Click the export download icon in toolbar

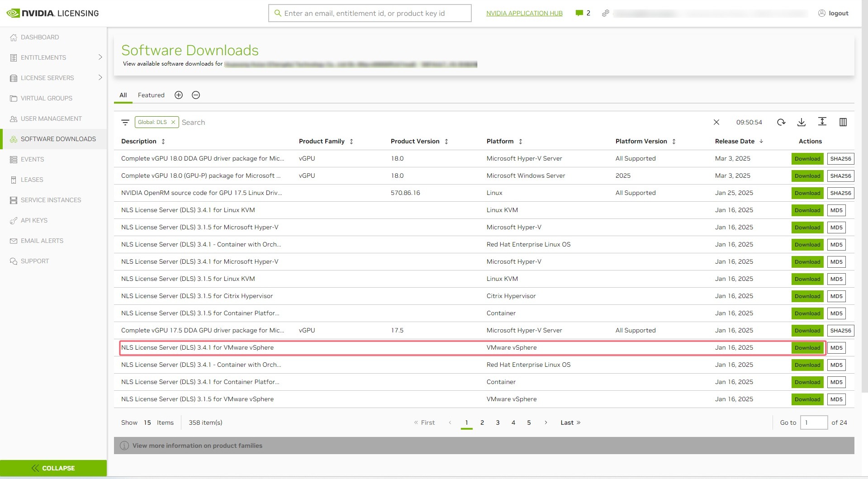[x=802, y=122]
